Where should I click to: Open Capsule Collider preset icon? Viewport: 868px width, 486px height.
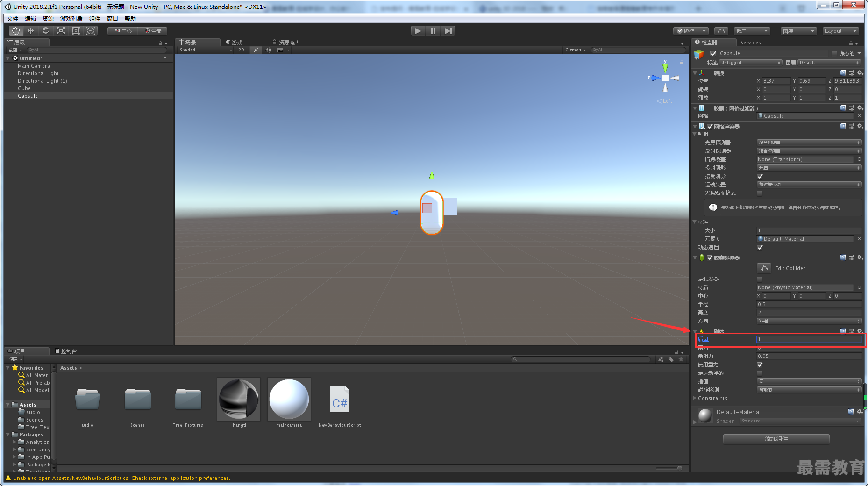852,257
